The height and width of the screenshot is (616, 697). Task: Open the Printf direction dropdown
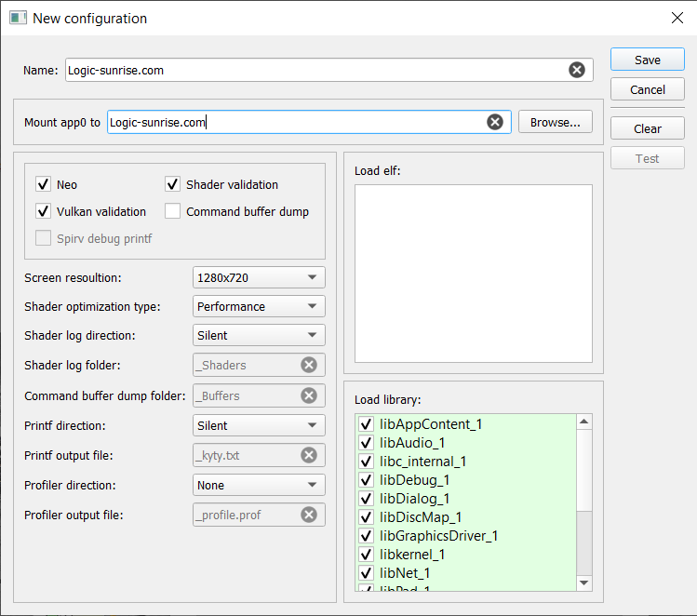coord(260,426)
